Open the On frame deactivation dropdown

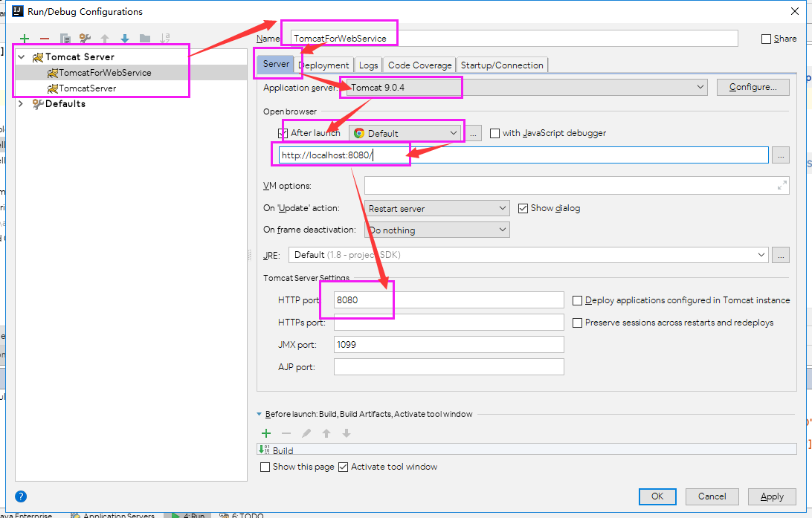[x=437, y=230]
